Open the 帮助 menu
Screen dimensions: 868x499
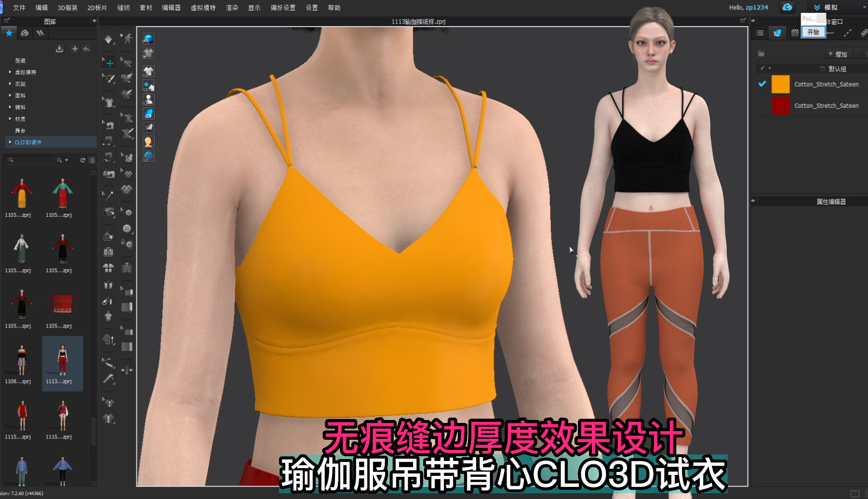[x=334, y=8]
